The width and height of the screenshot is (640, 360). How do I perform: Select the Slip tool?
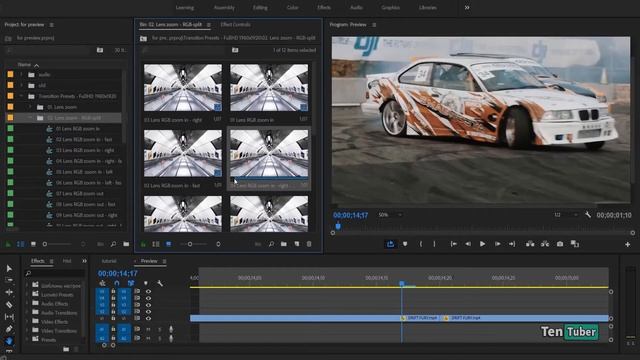point(9,317)
